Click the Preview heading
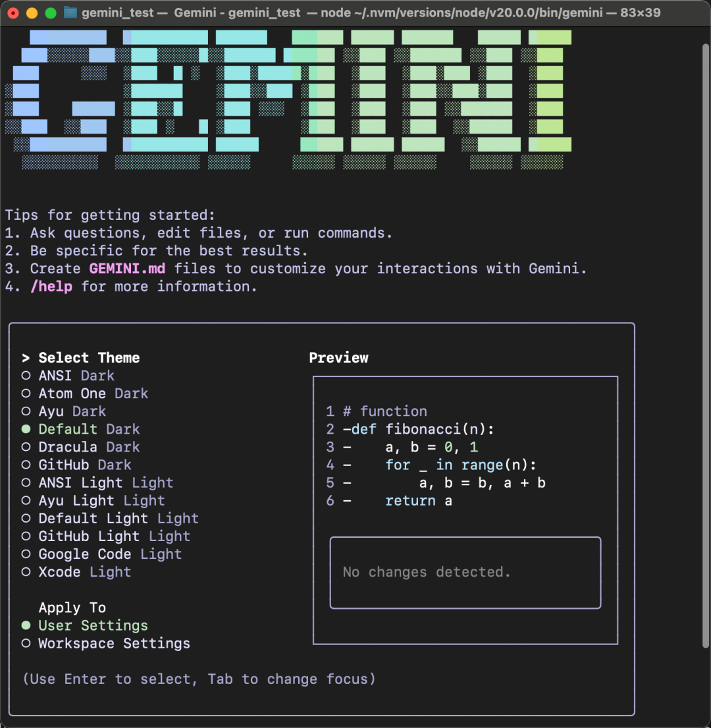The height and width of the screenshot is (728, 711). pos(338,358)
